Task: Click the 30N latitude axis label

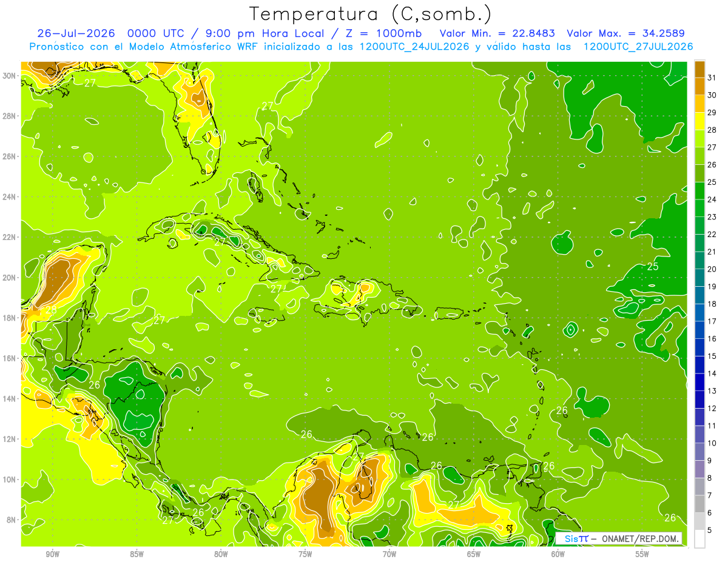Action: coord(10,76)
